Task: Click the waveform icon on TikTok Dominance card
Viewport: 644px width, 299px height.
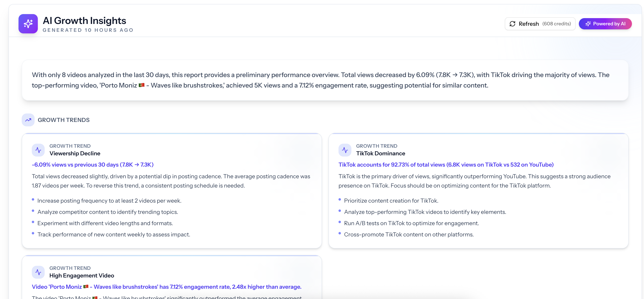Action: [345, 150]
